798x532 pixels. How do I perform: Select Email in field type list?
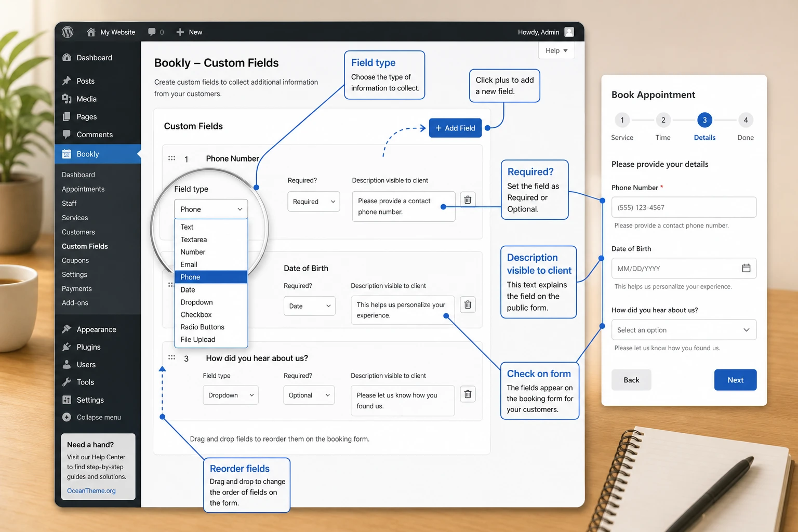point(211,264)
